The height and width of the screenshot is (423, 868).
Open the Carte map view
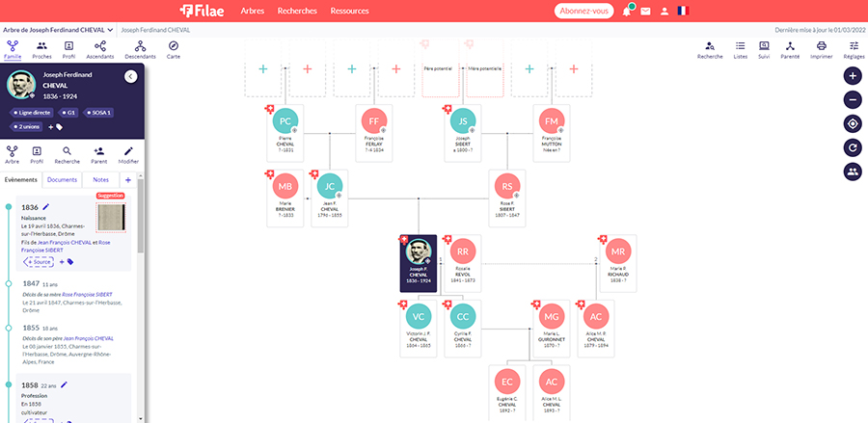(x=174, y=49)
